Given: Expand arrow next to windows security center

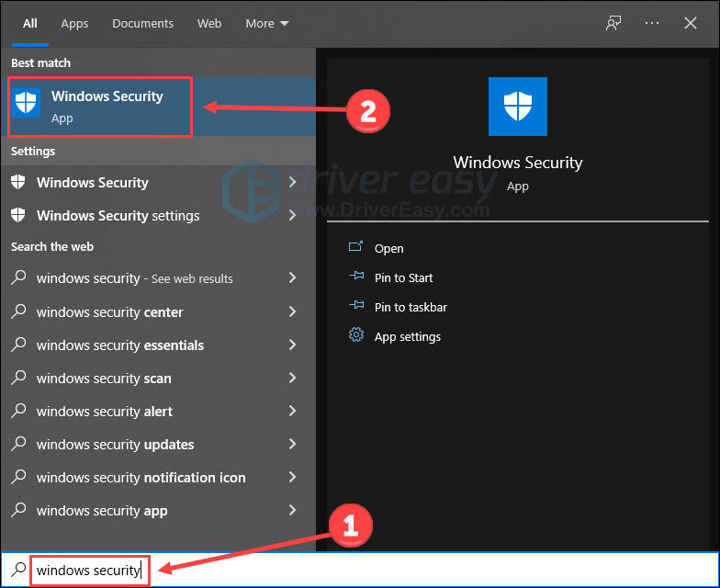Looking at the screenshot, I should click(x=292, y=312).
